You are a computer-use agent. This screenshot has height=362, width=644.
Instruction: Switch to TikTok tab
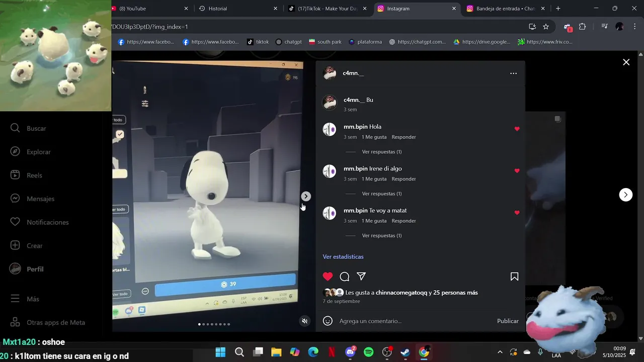tap(327, 9)
